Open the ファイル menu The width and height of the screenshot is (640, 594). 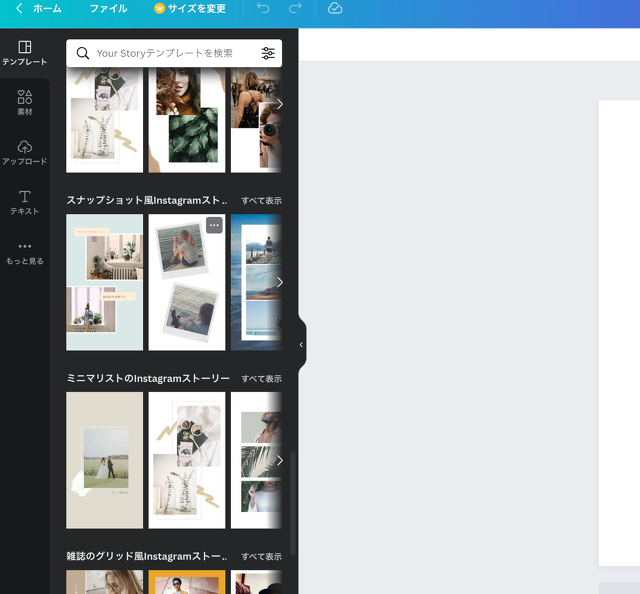[x=108, y=9]
